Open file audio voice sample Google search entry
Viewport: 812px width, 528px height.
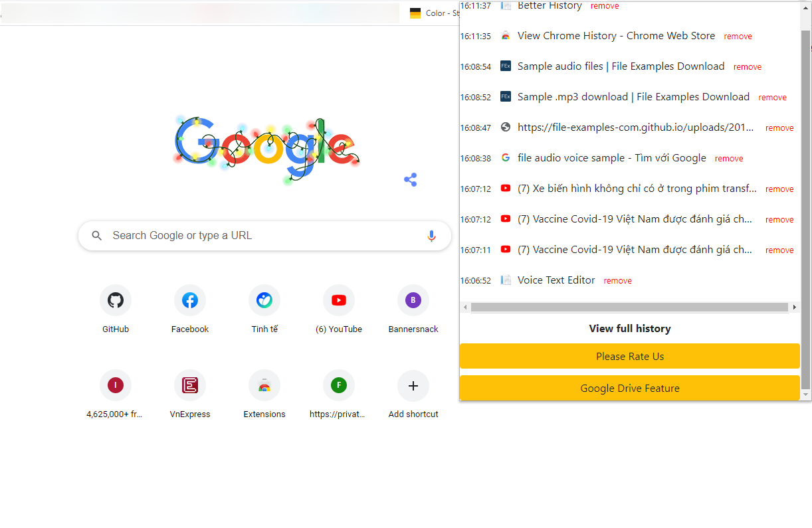point(612,158)
